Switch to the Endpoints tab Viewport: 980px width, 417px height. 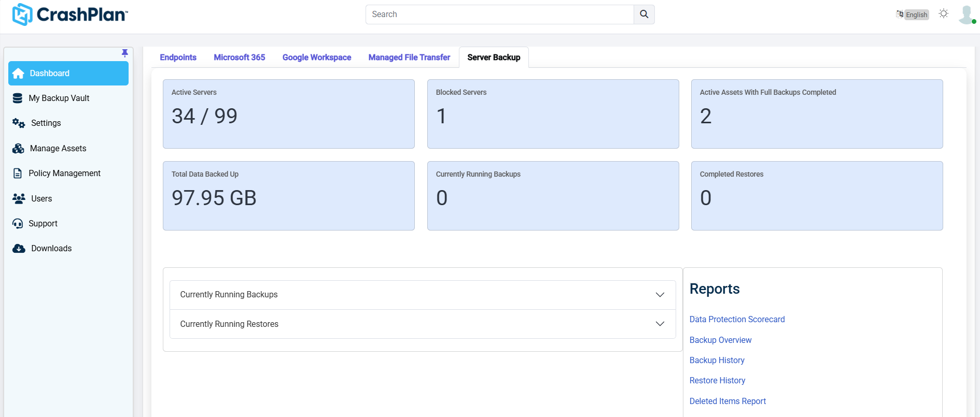point(178,57)
